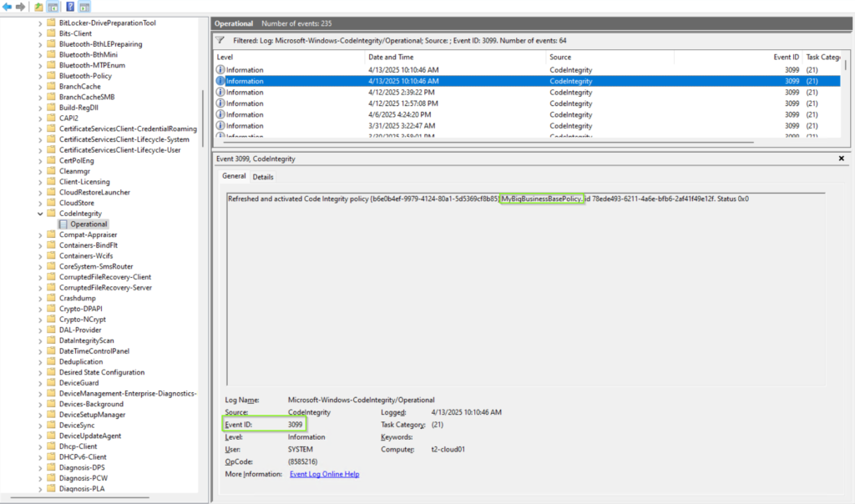The height and width of the screenshot is (504, 855).
Task: Select the General tab
Action: coord(234,177)
